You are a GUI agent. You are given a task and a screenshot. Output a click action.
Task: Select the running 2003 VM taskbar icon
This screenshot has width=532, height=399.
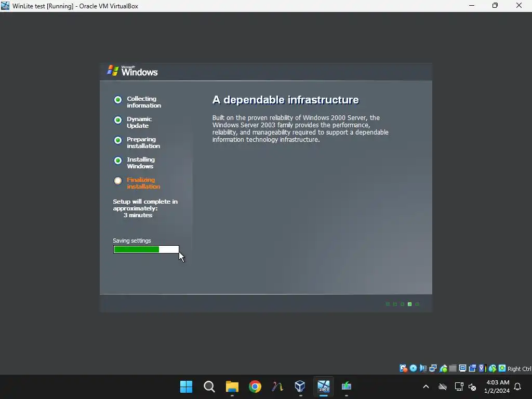coord(323,387)
